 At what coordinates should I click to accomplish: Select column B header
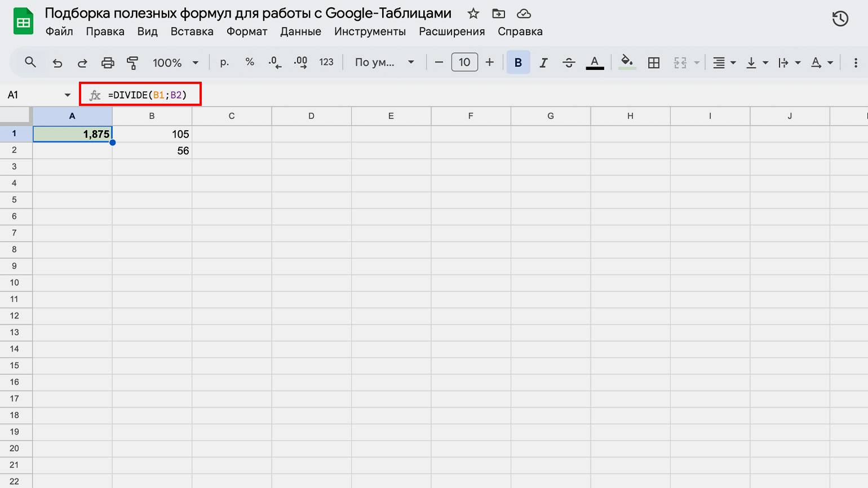pos(152,116)
